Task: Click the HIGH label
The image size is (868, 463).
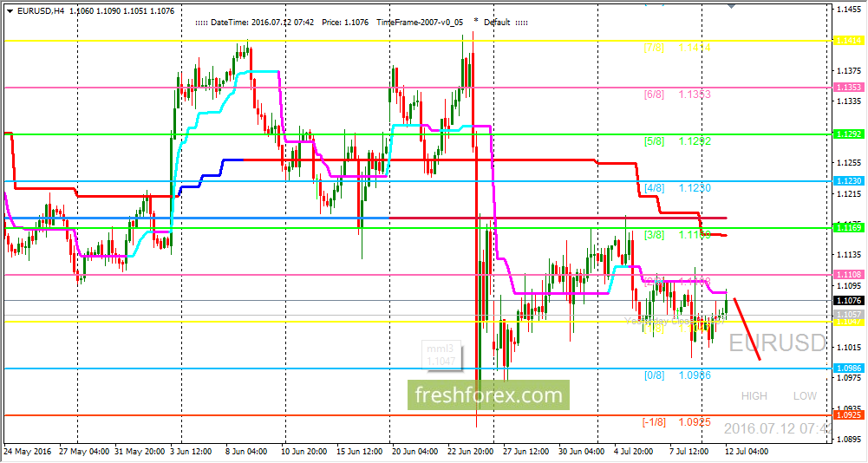Action: click(x=754, y=396)
